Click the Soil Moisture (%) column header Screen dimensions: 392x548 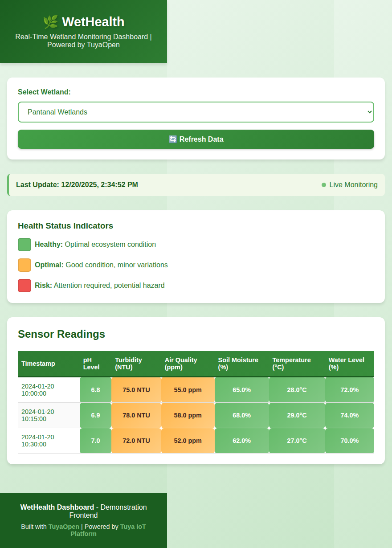242,364
